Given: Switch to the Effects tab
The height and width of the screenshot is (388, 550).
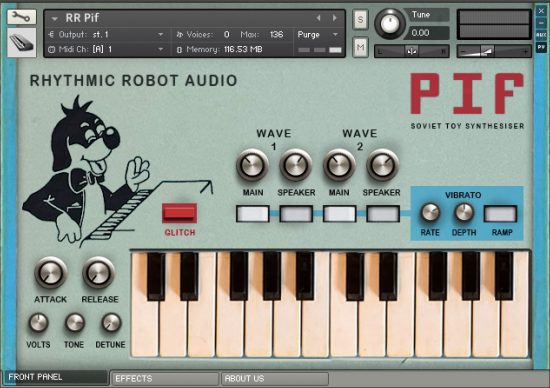Looking at the screenshot, I should pos(165,379).
